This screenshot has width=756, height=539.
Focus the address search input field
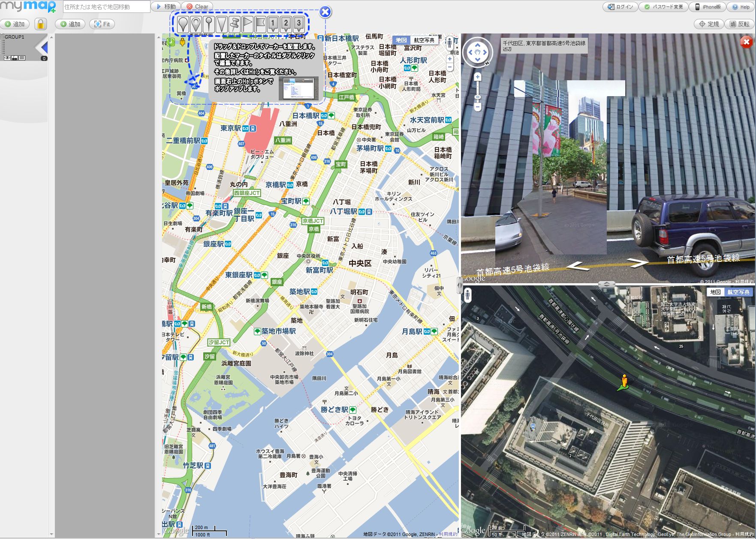pos(107,7)
